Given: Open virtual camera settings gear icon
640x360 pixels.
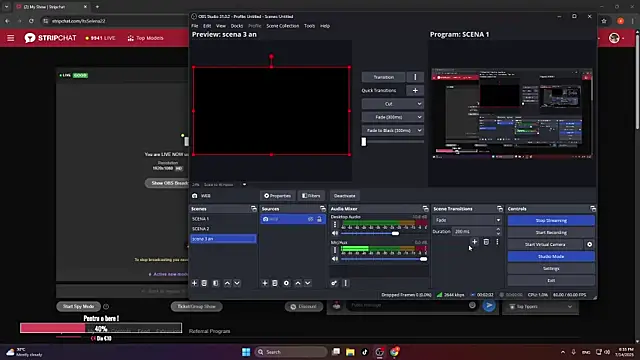Looking at the screenshot, I should [x=589, y=244].
